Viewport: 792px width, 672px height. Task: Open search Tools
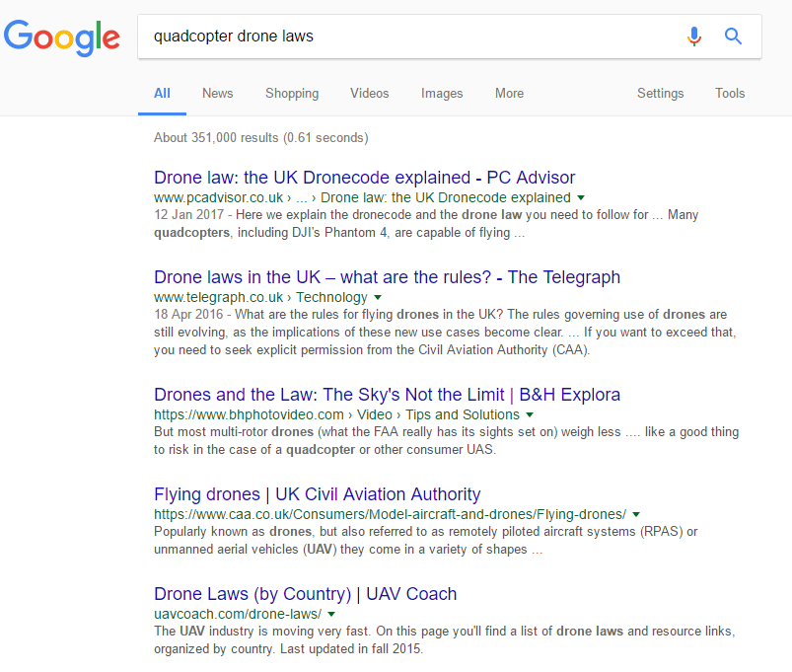click(730, 93)
